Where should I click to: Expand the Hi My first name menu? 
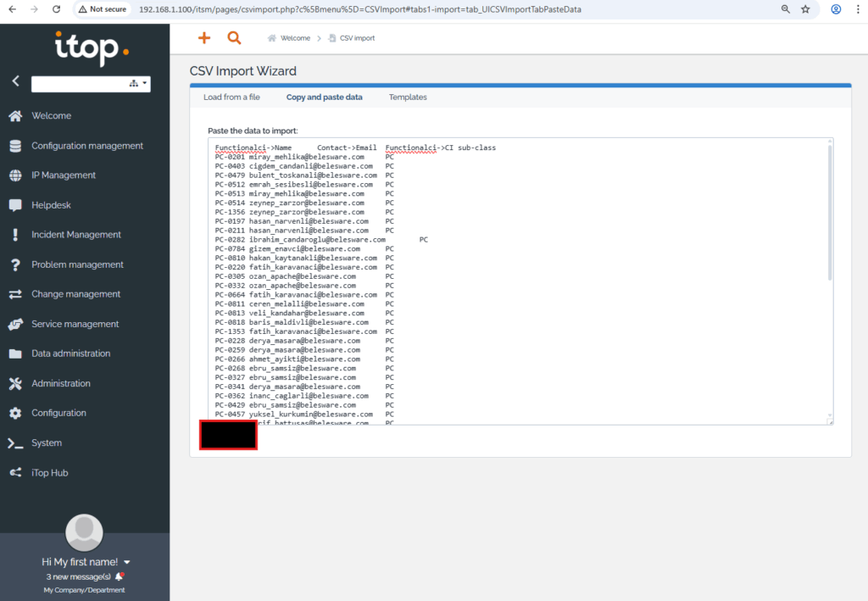(x=127, y=562)
